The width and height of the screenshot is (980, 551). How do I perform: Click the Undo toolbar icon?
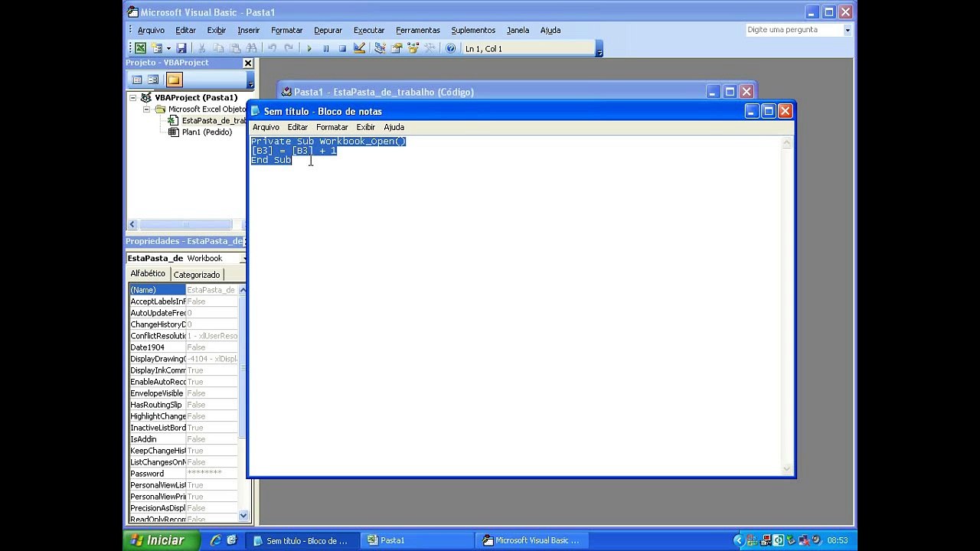[x=272, y=48]
